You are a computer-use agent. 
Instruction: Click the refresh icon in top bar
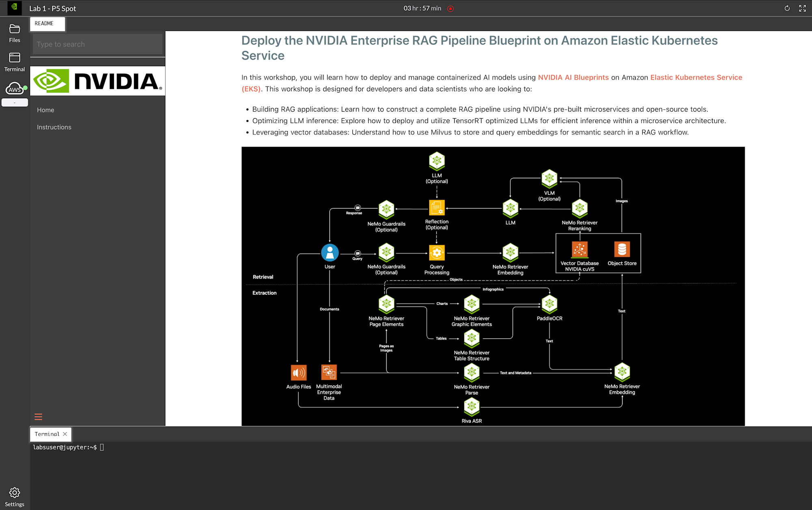pyautogui.click(x=787, y=8)
